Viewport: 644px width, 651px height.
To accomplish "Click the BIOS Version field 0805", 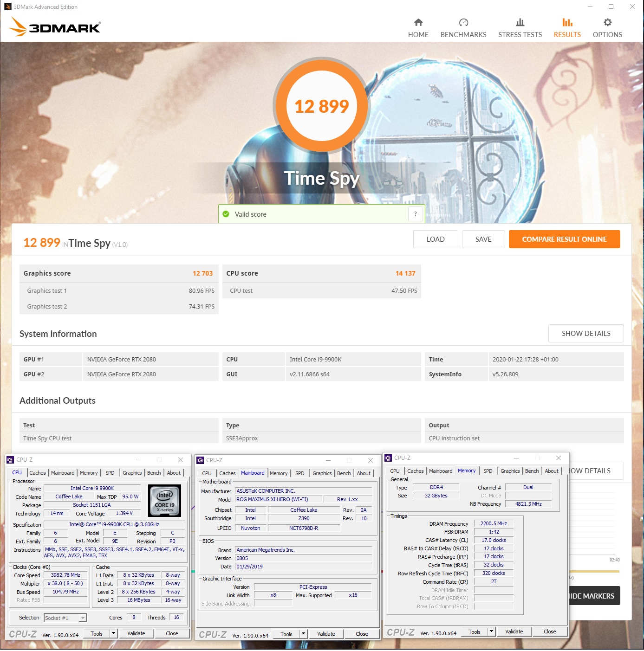I will (x=304, y=558).
